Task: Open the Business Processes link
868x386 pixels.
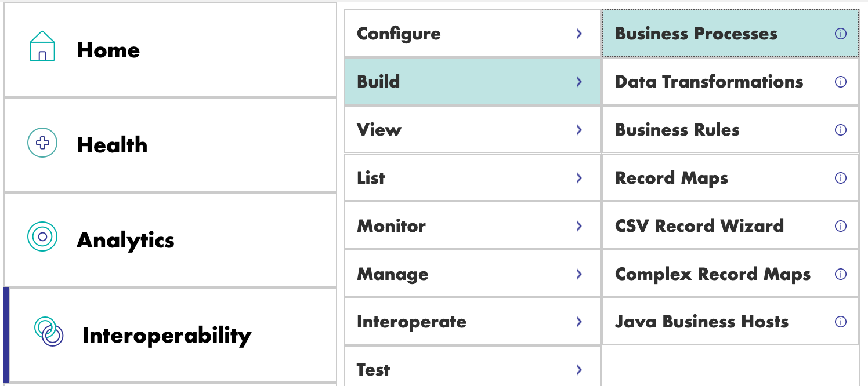Action: (696, 34)
